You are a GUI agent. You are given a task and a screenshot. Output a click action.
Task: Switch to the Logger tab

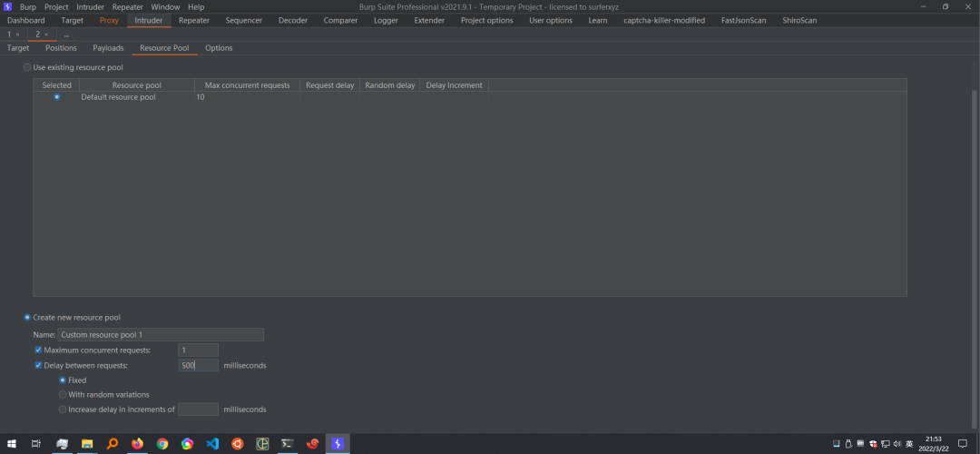pyautogui.click(x=387, y=21)
